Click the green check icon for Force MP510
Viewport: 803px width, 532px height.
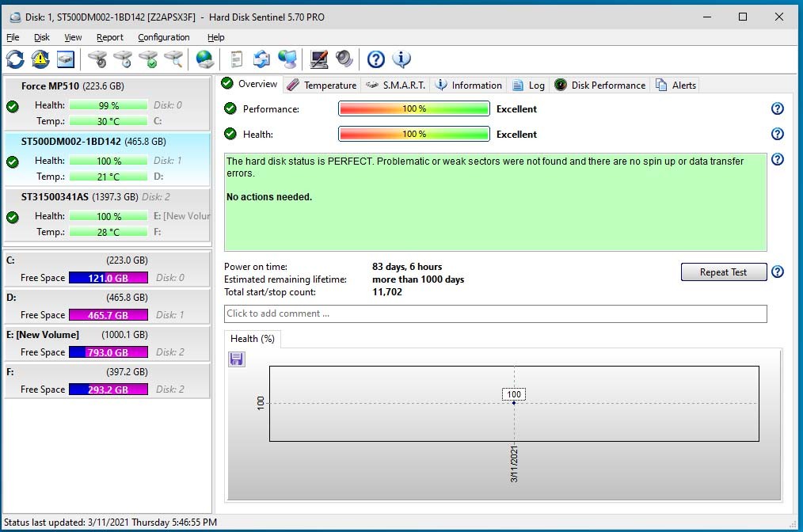13,107
